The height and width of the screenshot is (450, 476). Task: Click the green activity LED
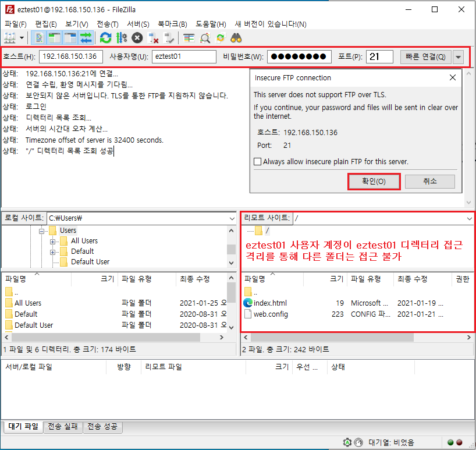click(x=450, y=442)
